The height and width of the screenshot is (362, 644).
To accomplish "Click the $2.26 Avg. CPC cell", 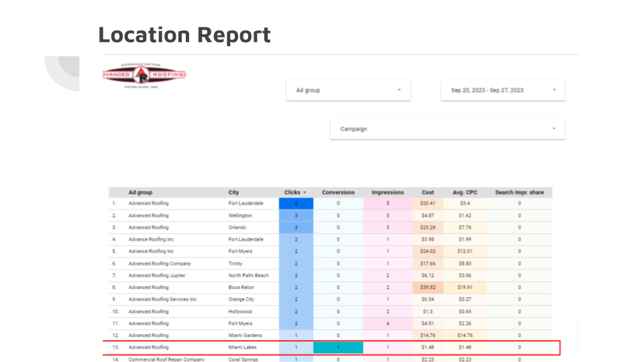I will (x=465, y=323).
